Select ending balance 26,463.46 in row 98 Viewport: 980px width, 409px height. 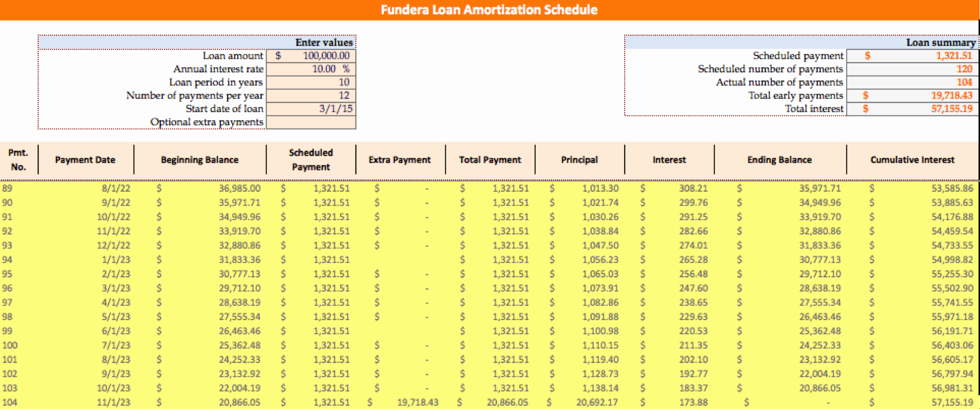[820, 317]
